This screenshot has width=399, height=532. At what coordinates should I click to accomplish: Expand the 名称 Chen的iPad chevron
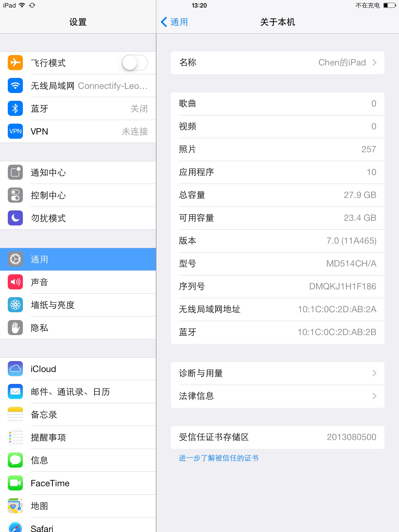tap(374, 63)
